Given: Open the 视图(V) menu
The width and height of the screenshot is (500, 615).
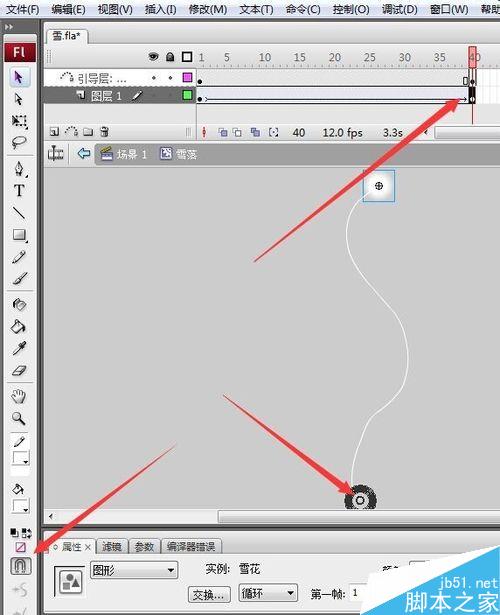Looking at the screenshot, I should pyautogui.click(x=115, y=9).
